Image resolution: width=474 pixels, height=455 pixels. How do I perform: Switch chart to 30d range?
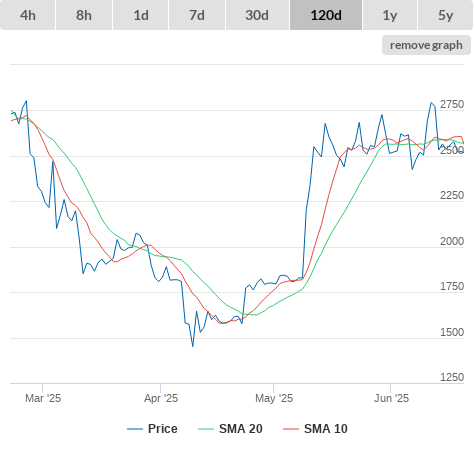(257, 15)
